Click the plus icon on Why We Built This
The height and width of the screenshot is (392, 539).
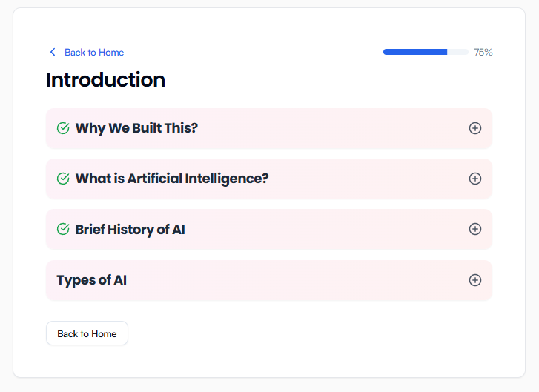tap(475, 128)
